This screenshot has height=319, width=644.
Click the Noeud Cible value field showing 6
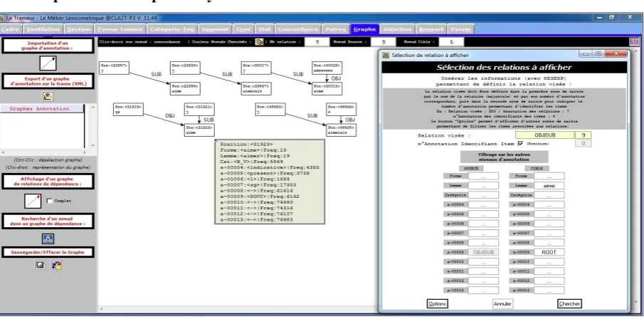[x=451, y=42]
